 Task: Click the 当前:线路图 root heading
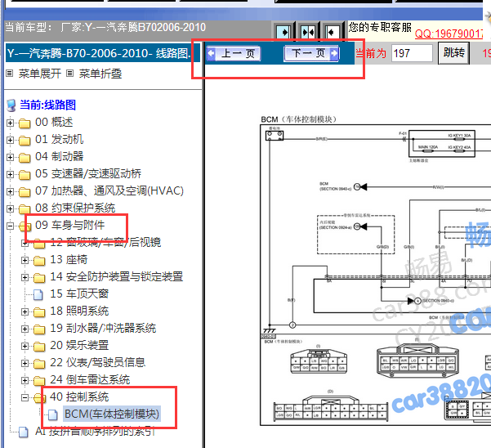tap(47, 105)
